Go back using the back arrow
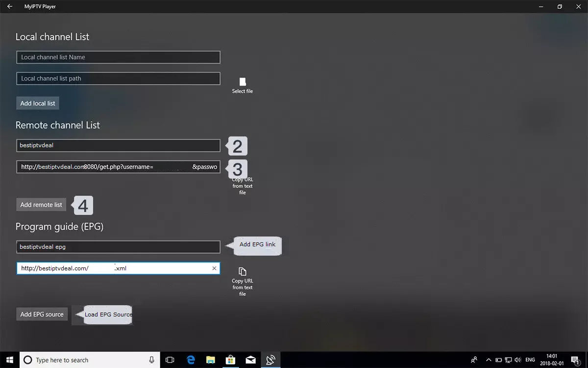Image resolution: width=588 pixels, height=368 pixels. [10, 7]
